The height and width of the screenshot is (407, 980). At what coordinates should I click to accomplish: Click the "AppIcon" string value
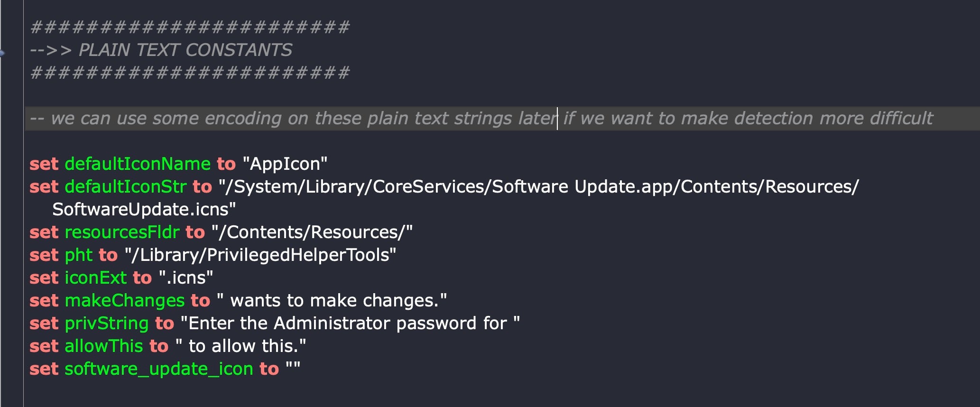tap(285, 164)
